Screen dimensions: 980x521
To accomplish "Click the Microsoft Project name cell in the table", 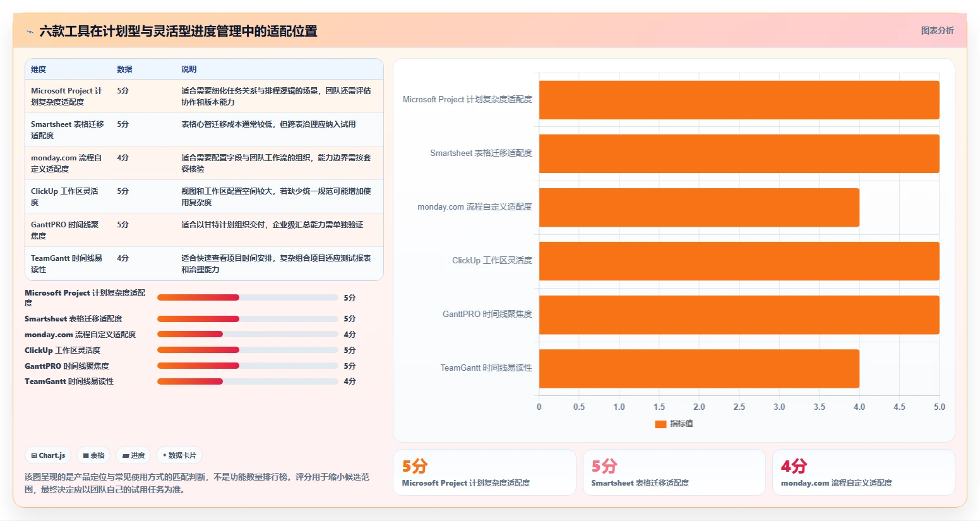I will 67,96.
